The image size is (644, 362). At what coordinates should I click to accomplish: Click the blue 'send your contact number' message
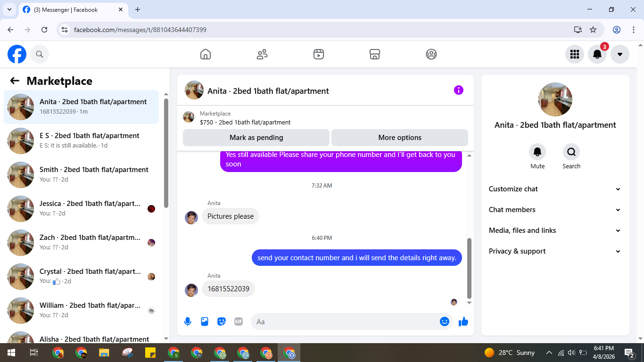[x=357, y=258]
